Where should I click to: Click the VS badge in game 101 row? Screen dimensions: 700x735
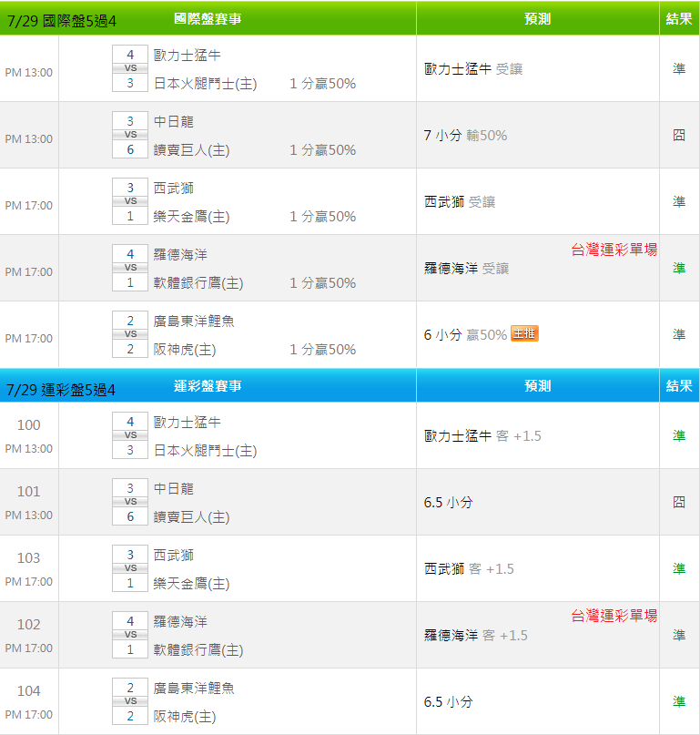coord(130,502)
